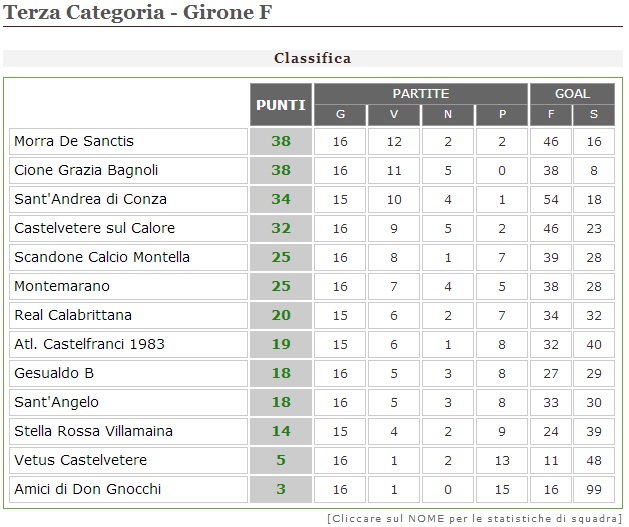Open Castelvetere sul Calore statistics
The height and width of the screenshot is (527, 629).
click(95, 228)
